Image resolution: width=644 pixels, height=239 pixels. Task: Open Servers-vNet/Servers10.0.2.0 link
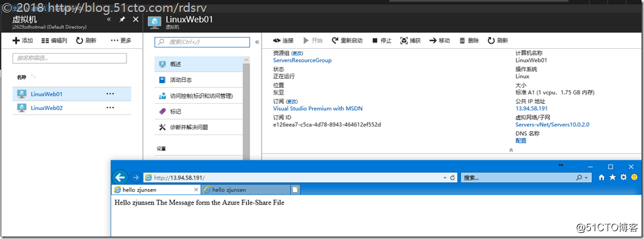(553, 125)
